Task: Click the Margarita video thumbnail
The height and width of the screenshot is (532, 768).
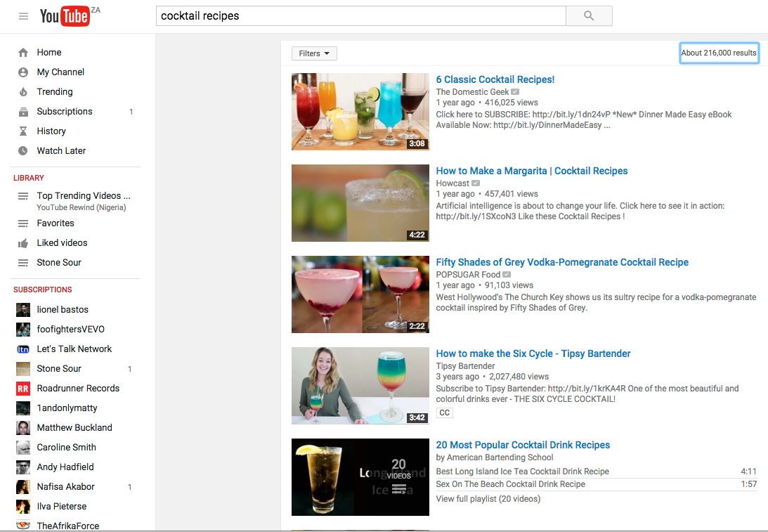Action: (360, 203)
